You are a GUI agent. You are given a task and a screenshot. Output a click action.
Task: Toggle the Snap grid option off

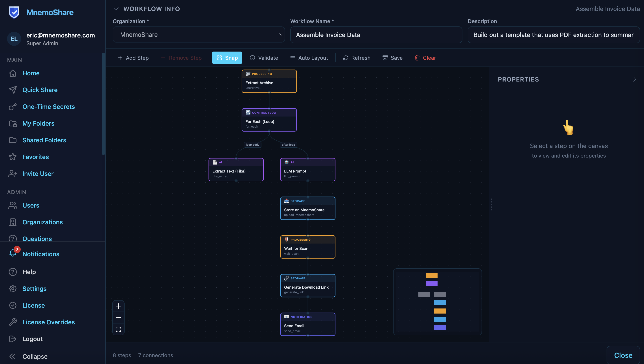point(227,58)
